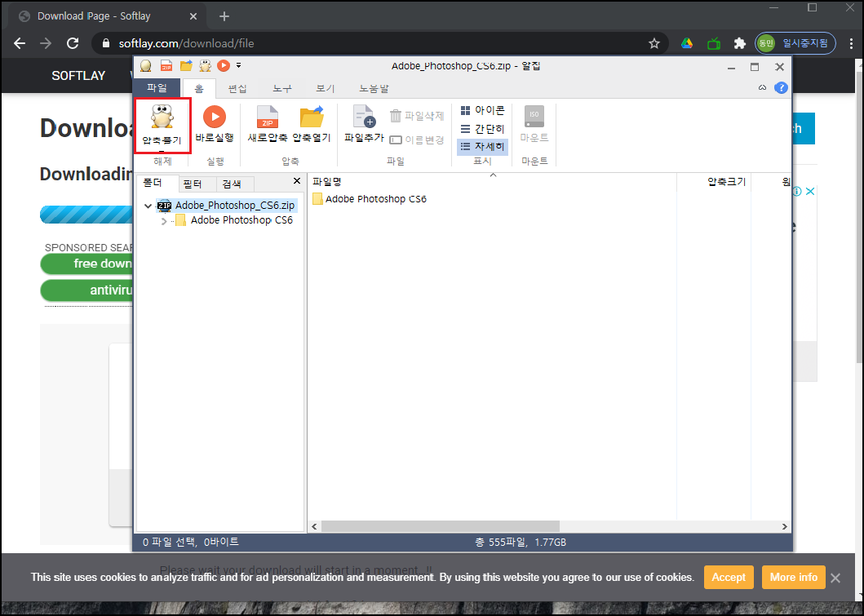Click the 압축열기 (Open archive) folder icon
This screenshot has width=864, height=616.
[x=312, y=117]
